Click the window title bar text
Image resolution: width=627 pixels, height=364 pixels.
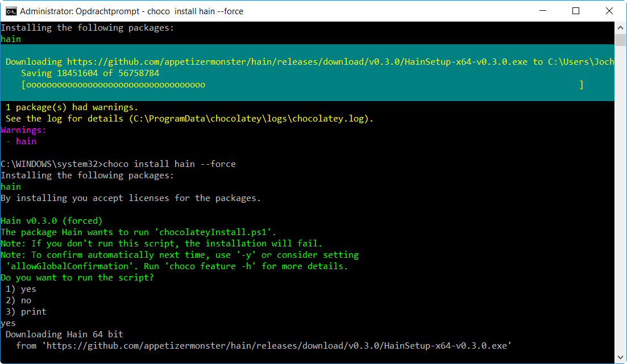point(131,11)
